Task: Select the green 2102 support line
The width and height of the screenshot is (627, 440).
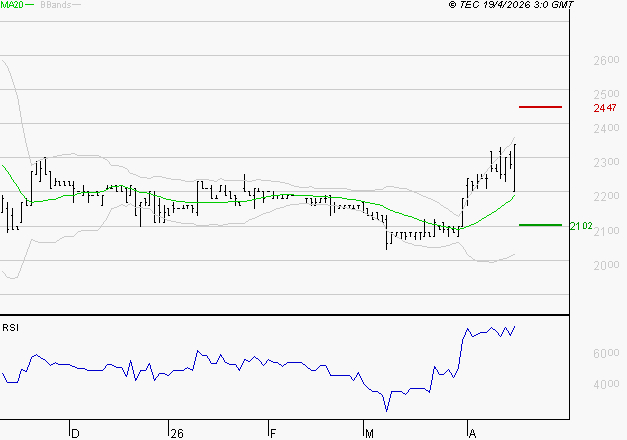Action: click(540, 225)
